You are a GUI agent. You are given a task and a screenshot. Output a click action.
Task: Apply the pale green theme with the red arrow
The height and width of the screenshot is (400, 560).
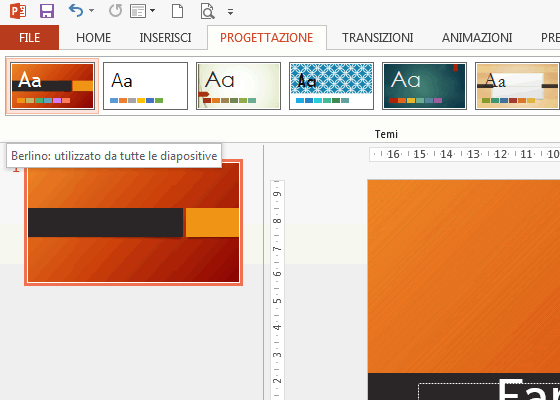tap(238, 86)
